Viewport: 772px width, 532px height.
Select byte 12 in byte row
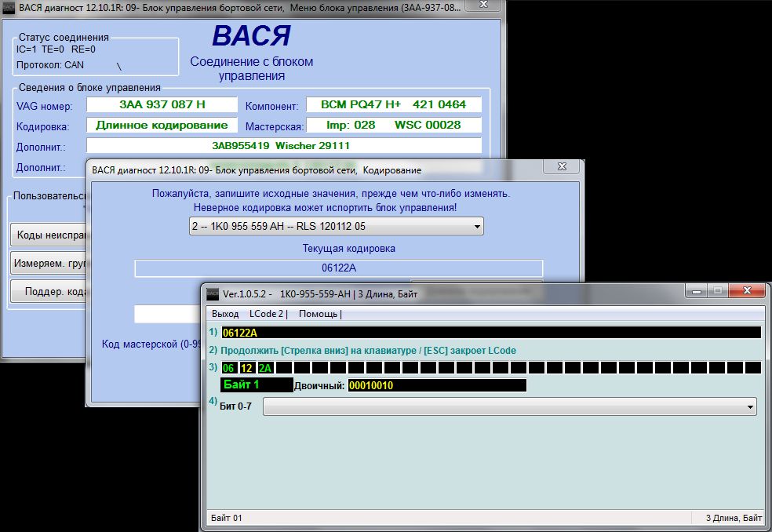(x=246, y=368)
